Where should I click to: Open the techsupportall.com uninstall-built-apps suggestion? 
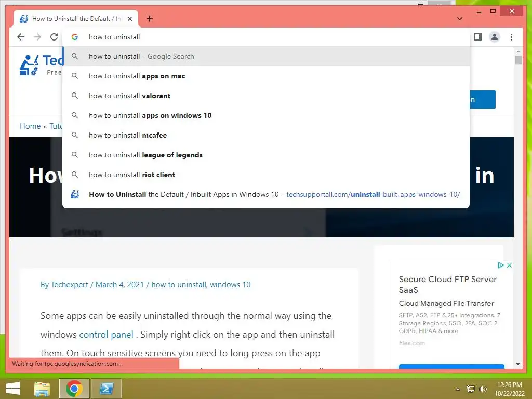(x=266, y=194)
